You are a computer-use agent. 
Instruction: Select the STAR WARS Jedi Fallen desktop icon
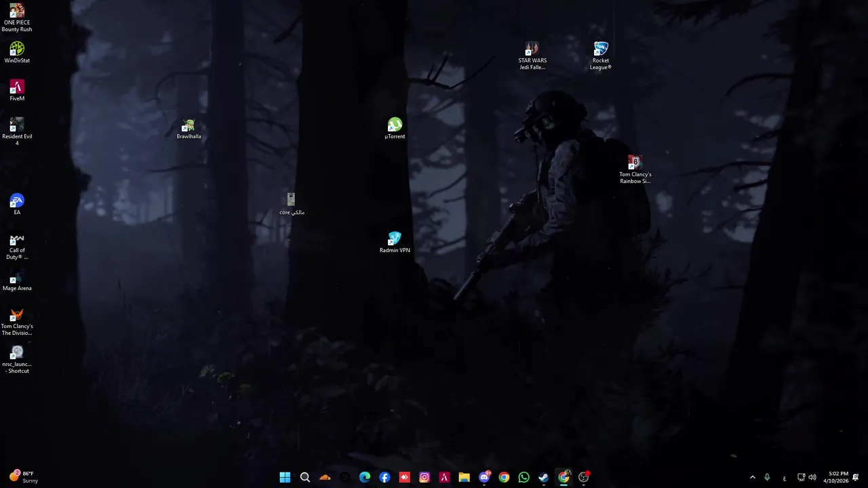coord(532,56)
